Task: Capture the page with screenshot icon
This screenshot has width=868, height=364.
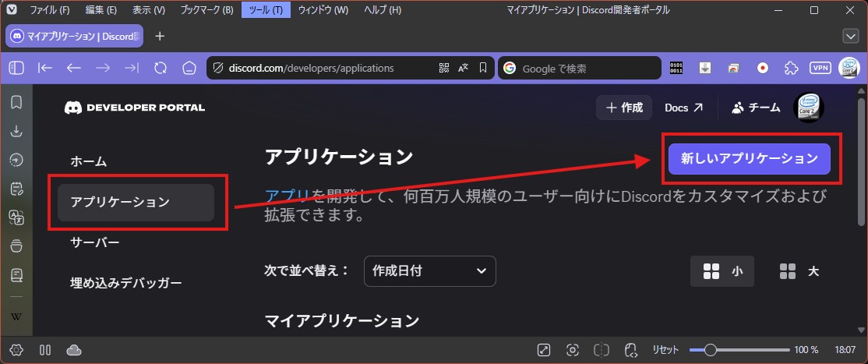Action: click(573, 350)
